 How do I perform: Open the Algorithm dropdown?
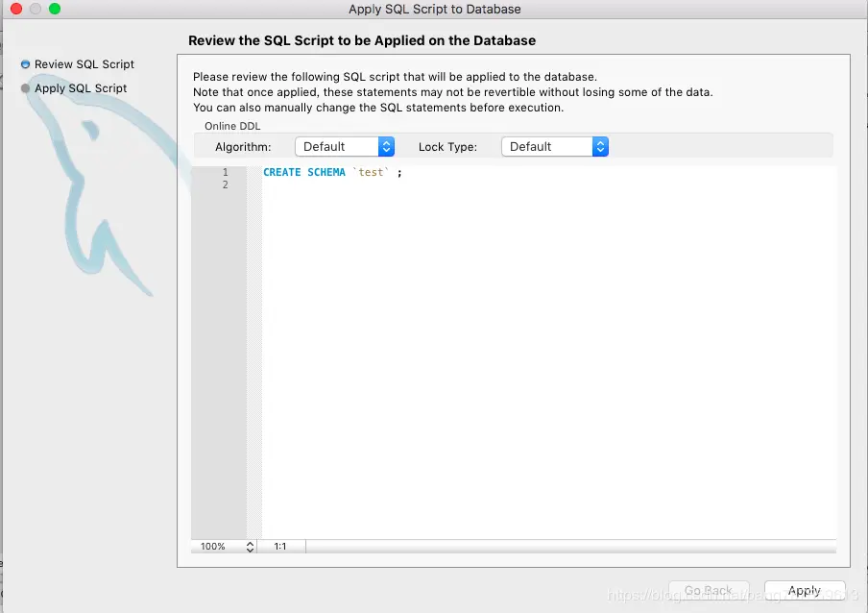[x=345, y=147]
